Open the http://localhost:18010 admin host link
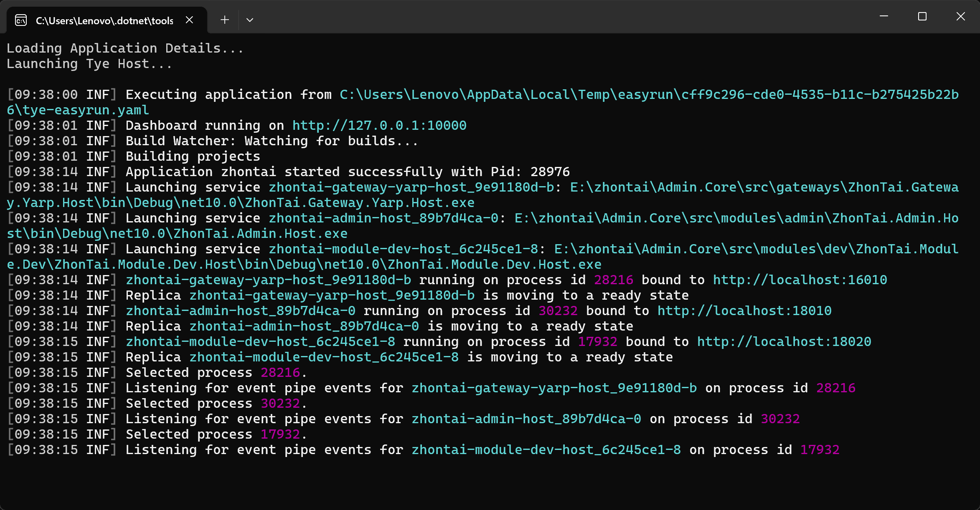 [x=744, y=311]
